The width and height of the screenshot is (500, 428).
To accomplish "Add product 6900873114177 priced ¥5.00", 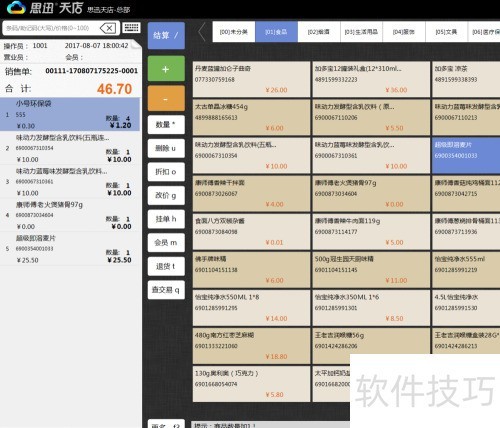I will coord(371,231).
